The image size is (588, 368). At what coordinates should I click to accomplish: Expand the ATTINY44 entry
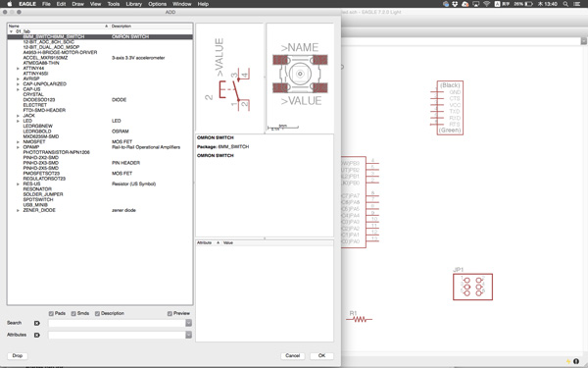click(x=18, y=69)
